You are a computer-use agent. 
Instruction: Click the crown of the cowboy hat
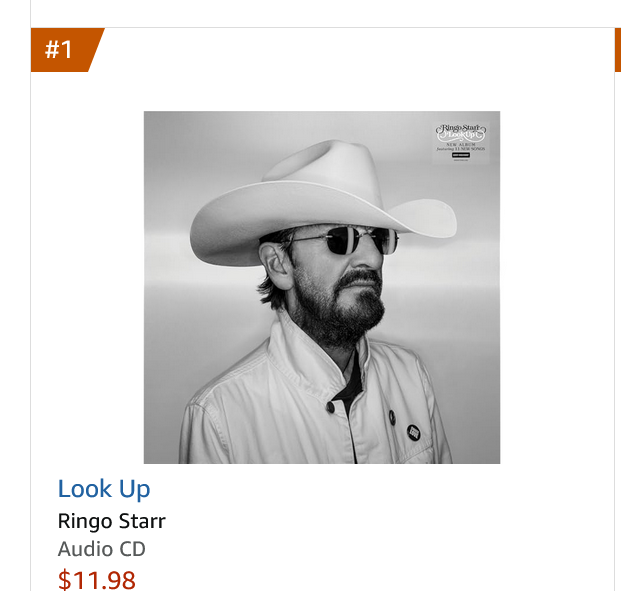pyautogui.click(x=330, y=170)
